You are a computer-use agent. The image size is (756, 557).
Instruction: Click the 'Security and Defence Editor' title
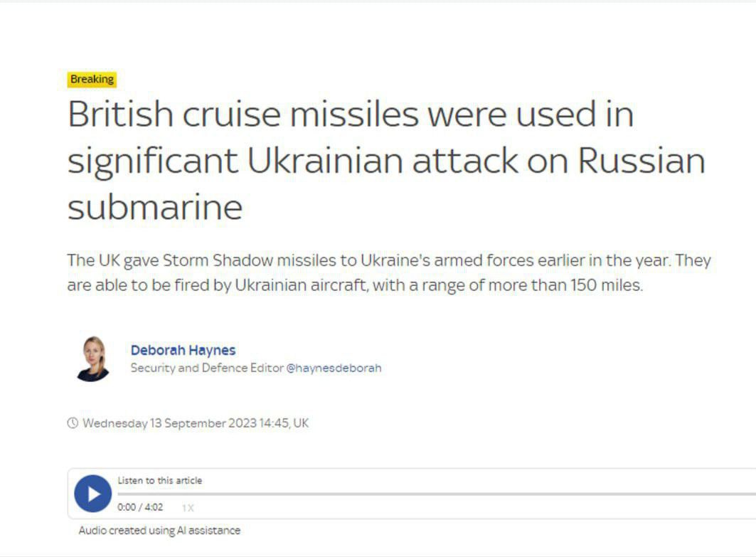click(x=206, y=368)
